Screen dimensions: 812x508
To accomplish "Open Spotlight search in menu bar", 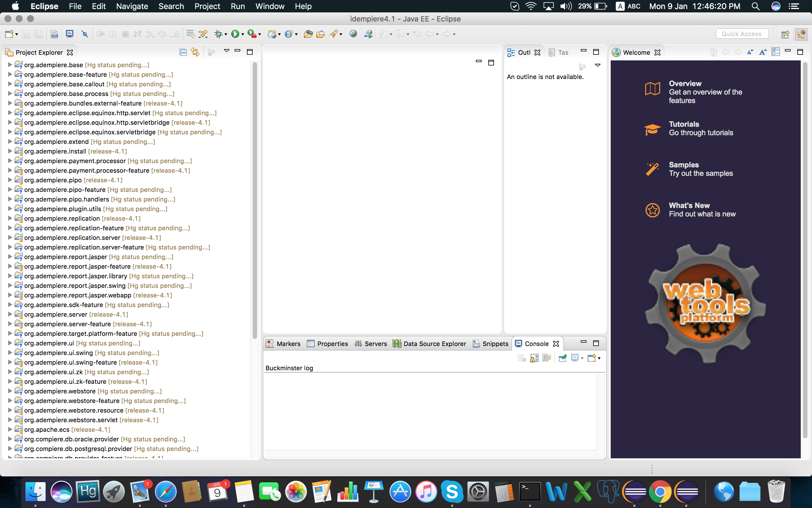I will [x=755, y=6].
